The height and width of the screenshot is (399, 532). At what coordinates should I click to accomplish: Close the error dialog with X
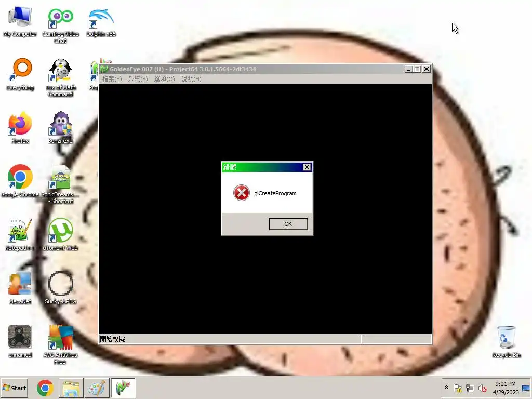[307, 167]
